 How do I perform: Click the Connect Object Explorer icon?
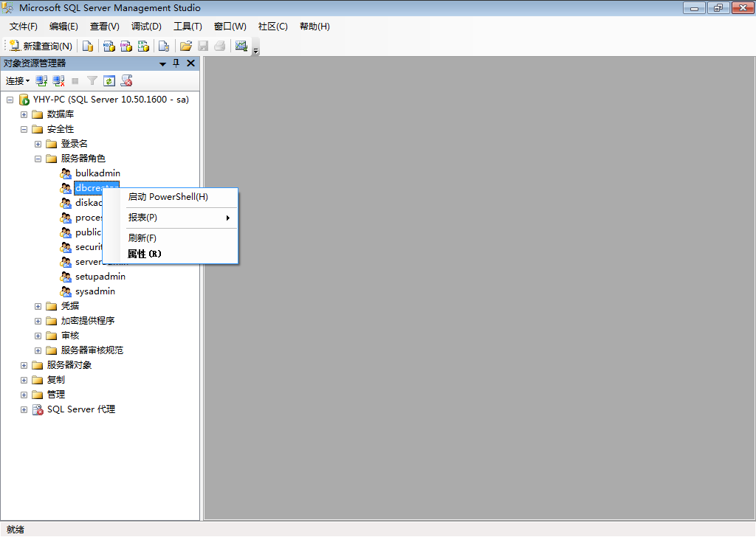[41, 81]
